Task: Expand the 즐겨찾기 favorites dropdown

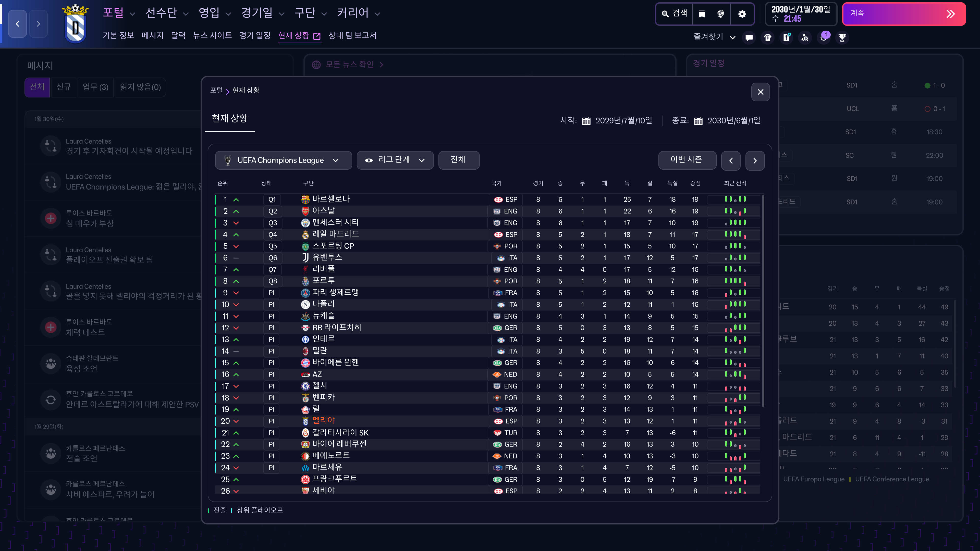Action: point(714,37)
